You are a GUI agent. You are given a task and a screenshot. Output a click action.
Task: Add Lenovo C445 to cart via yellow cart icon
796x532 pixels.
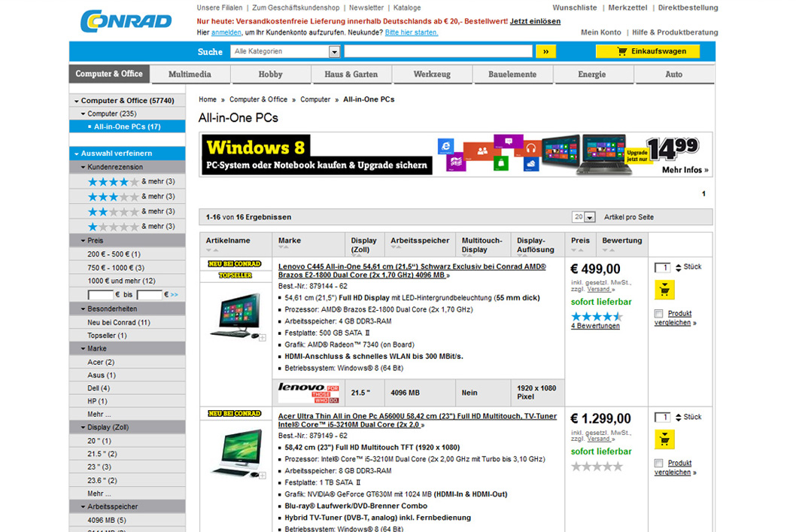pos(664,290)
